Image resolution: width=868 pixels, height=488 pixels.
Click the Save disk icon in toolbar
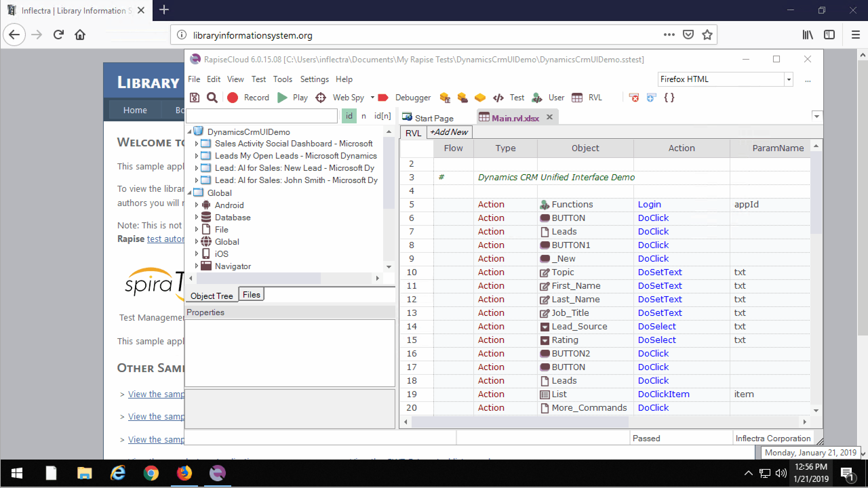194,98
